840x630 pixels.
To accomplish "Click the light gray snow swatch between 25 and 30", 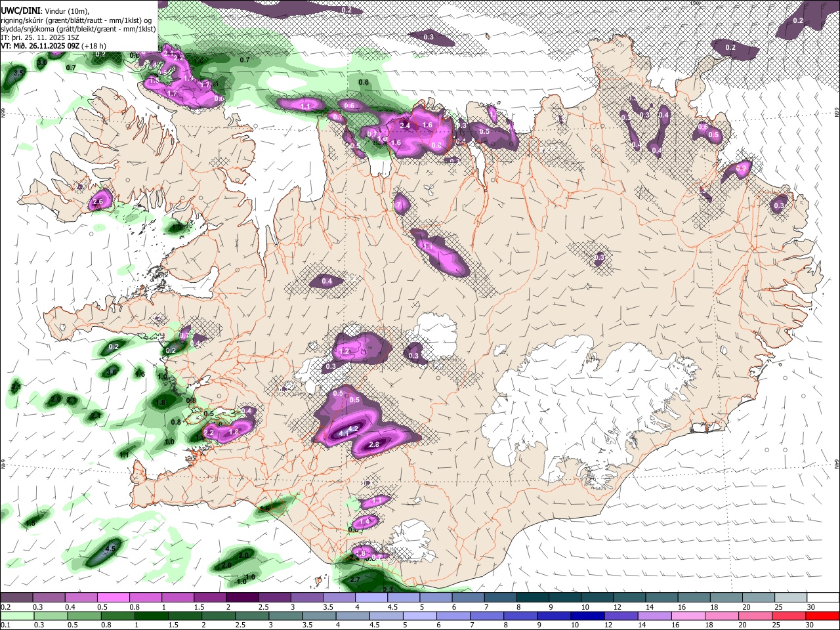I will [x=789, y=597].
